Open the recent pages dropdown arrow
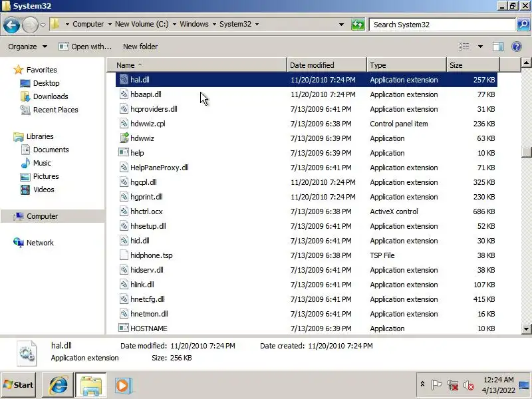Image resolution: width=532 pixels, height=399 pixels. pyautogui.click(x=43, y=25)
